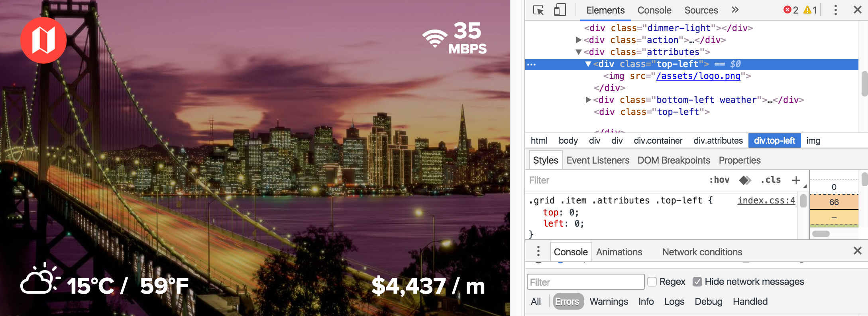Open the DevTools three-dot customize menu
The height and width of the screenshot is (316, 868).
836,10
